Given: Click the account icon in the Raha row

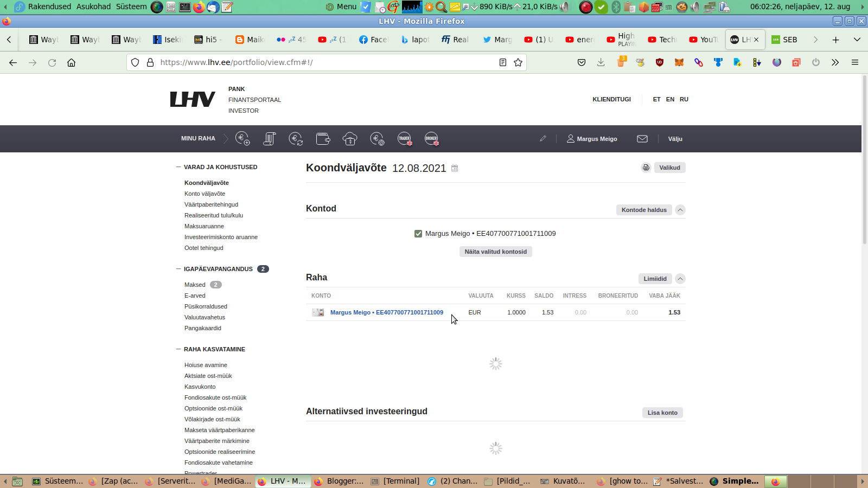Looking at the screenshot, I should [318, 312].
